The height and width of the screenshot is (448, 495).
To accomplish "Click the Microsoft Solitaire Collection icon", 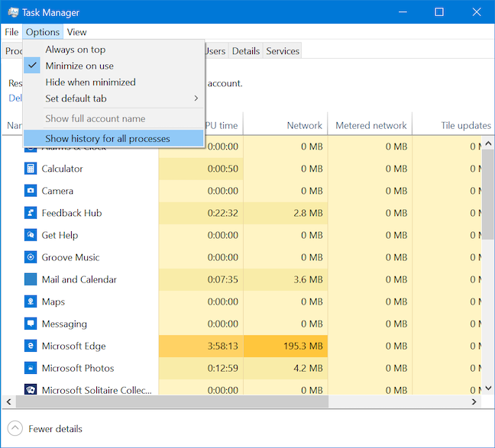I will [31, 389].
